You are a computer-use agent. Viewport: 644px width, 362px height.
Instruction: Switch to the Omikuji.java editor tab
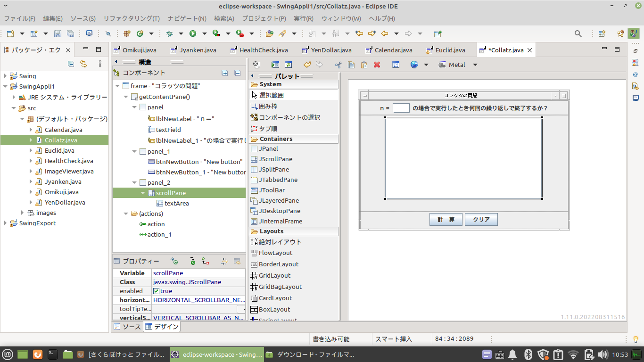135,50
